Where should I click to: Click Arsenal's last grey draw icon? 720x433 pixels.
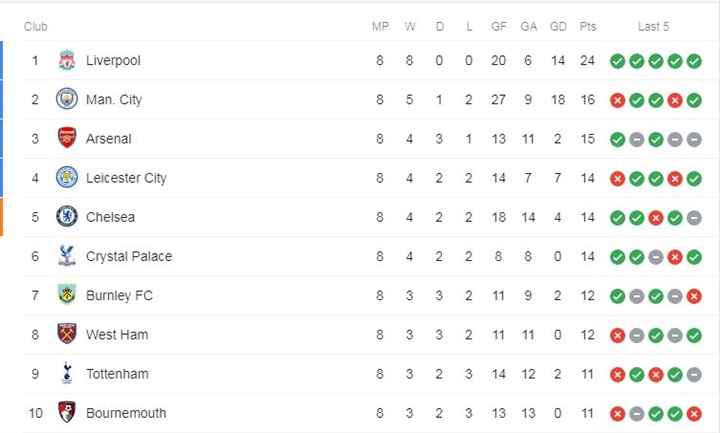click(694, 139)
